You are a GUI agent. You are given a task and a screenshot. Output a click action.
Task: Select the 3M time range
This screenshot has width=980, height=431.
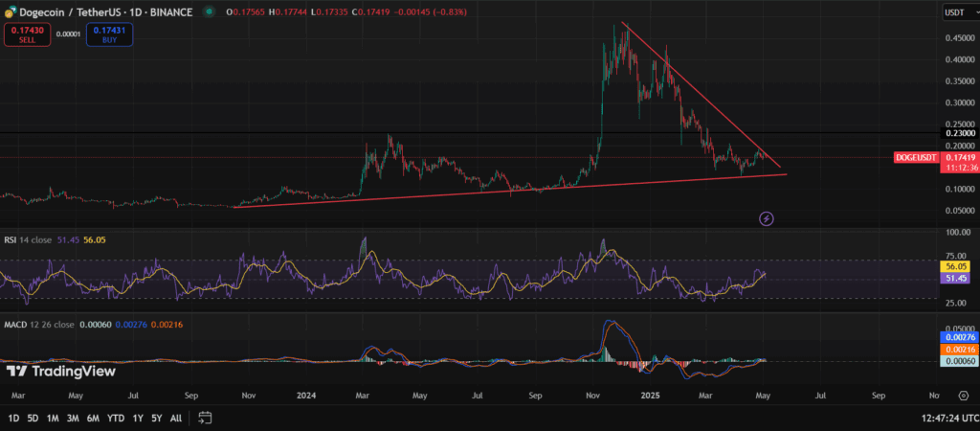pyautogui.click(x=73, y=418)
